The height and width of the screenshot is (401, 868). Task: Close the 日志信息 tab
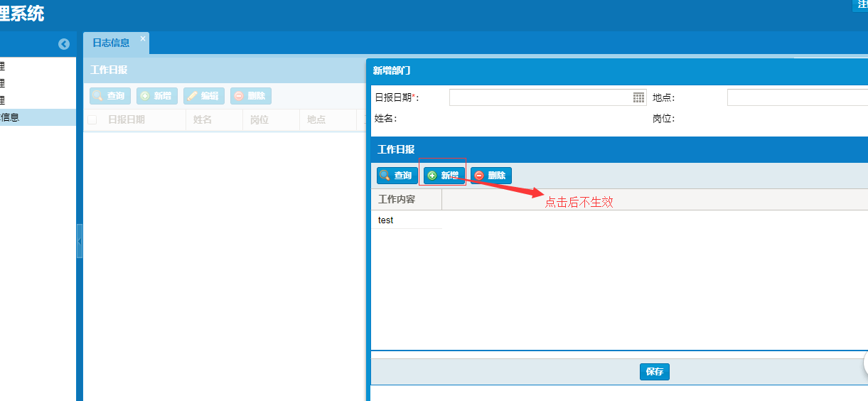tap(142, 39)
